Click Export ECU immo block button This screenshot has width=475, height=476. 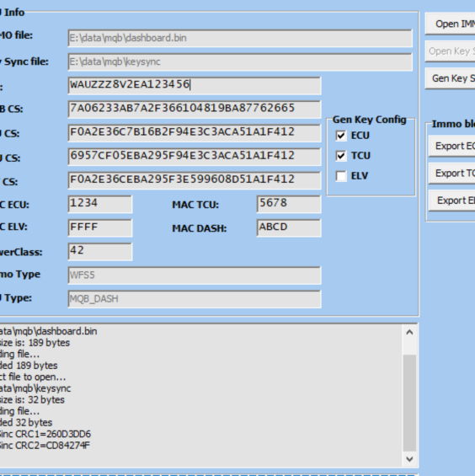452,146
